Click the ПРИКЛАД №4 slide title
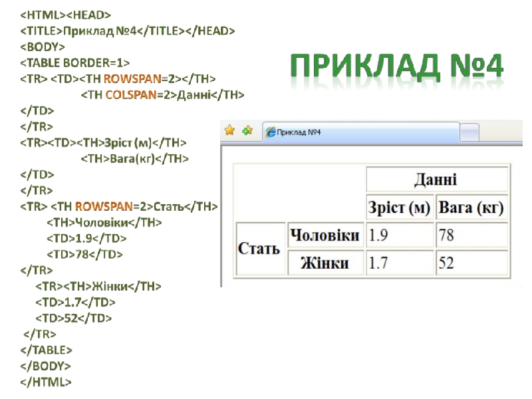The width and height of the screenshot is (532, 399). 398,66
